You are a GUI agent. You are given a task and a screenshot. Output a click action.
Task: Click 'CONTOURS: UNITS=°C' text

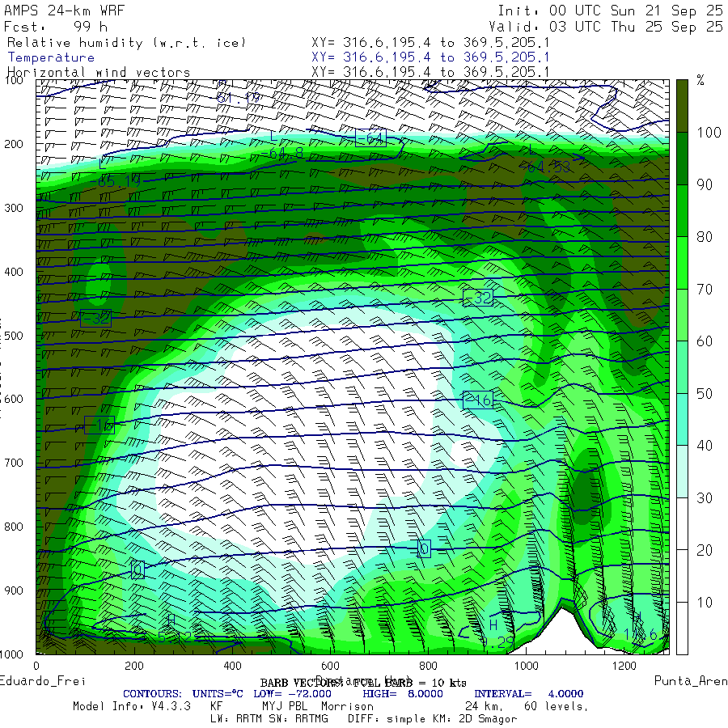(183, 694)
